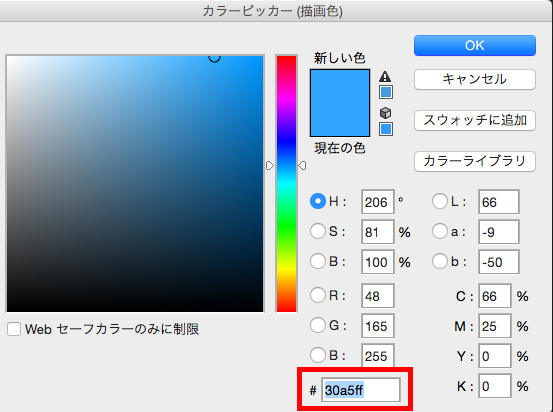Click the left hue slider arrow handle

[269, 165]
